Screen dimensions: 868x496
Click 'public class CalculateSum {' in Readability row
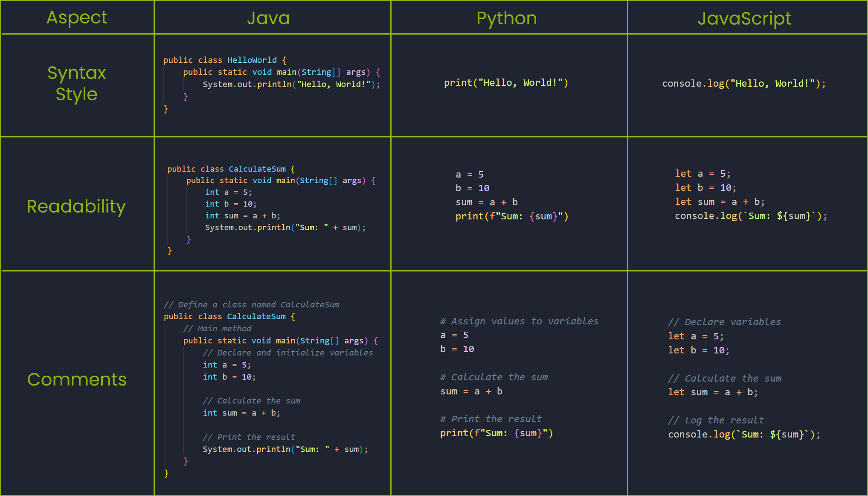pyautogui.click(x=231, y=169)
